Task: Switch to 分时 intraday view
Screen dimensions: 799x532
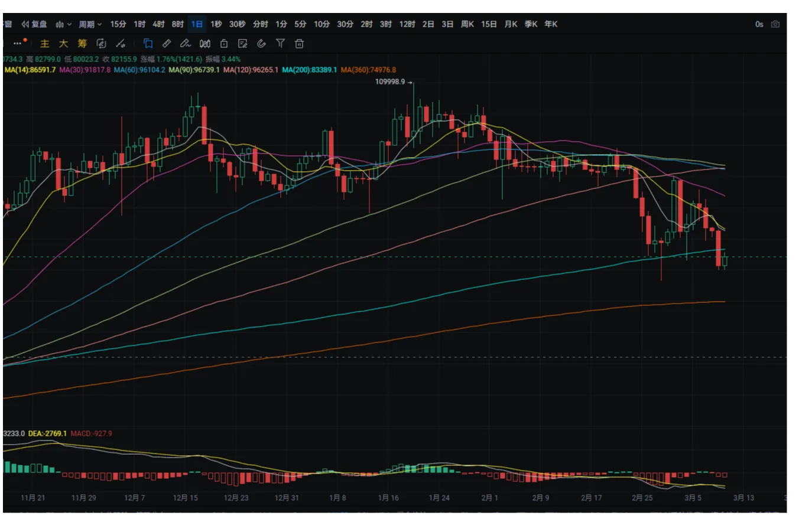Action: (x=261, y=24)
